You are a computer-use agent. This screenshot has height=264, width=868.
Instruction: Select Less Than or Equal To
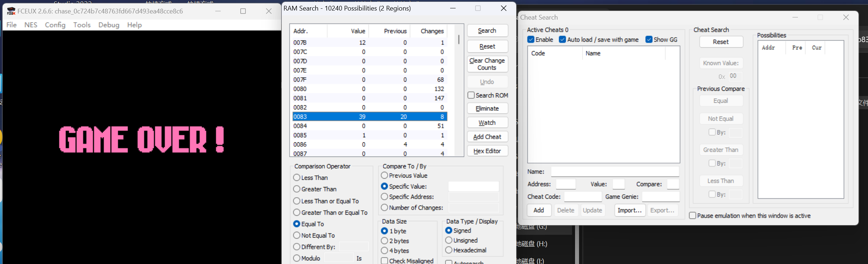326,201
